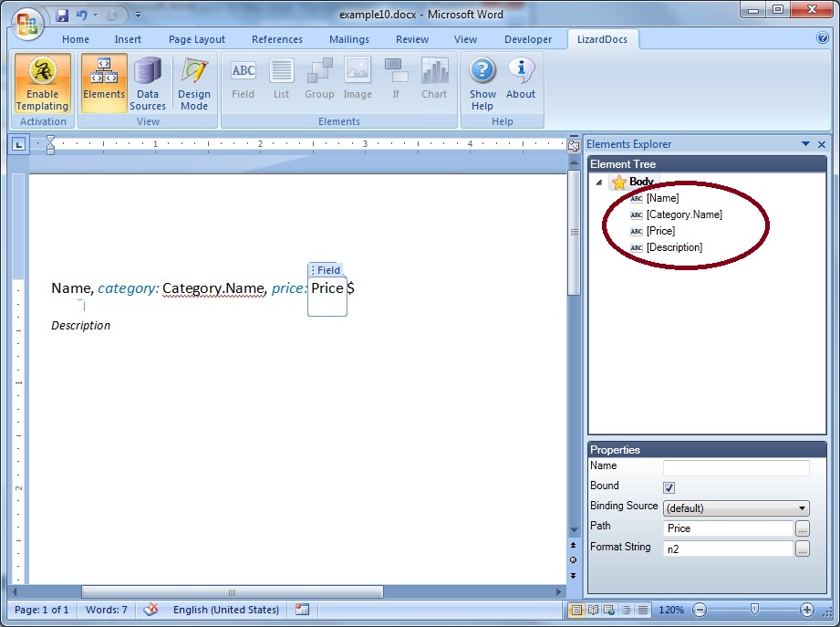The width and height of the screenshot is (840, 627).
Task: Open Microsoft Word help question icon
Action: coord(823,37)
